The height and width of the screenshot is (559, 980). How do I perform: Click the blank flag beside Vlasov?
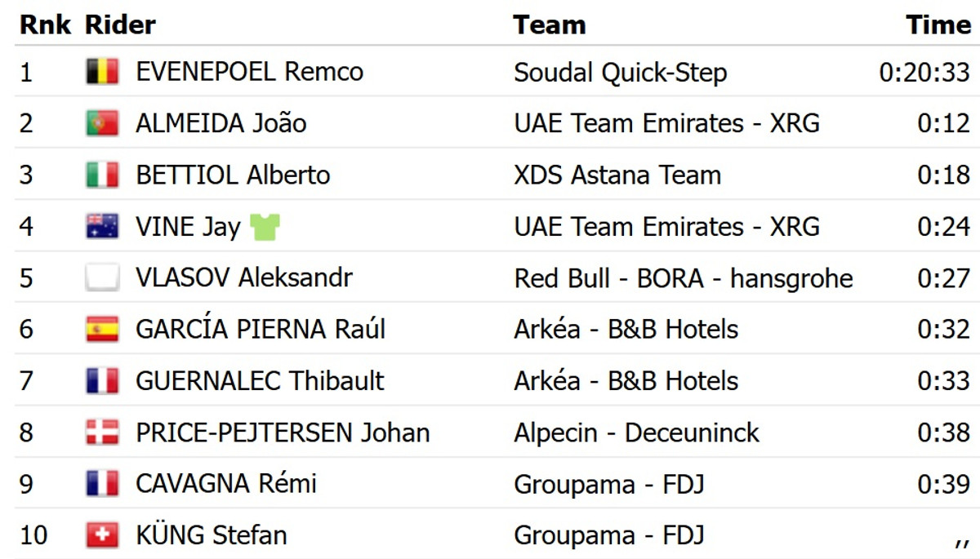click(102, 277)
